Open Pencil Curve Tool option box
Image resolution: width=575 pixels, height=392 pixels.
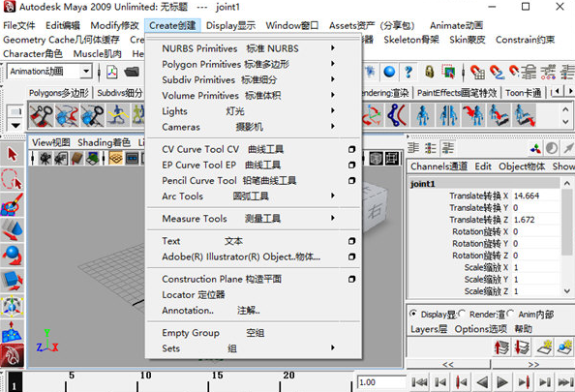point(351,180)
